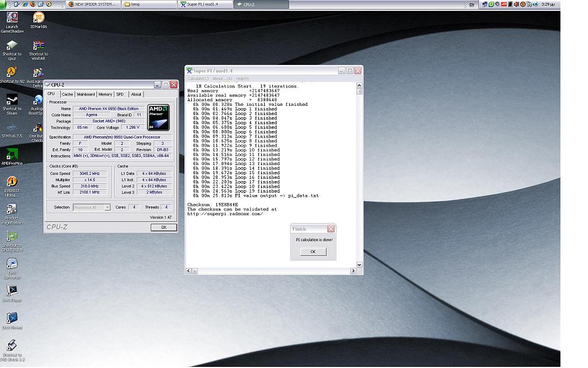Image resolution: width=588 pixels, height=368 pixels.
Task: Click the EN language indicator
Action: [472, 5]
